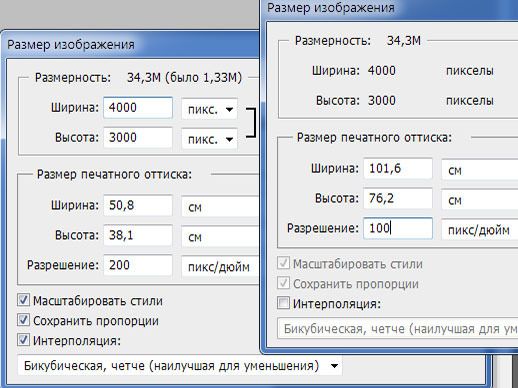The width and height of the screenshot is (518, 388).
Task: Open the пикс. units dropdown next to height 3000
Action: point(209,139)
